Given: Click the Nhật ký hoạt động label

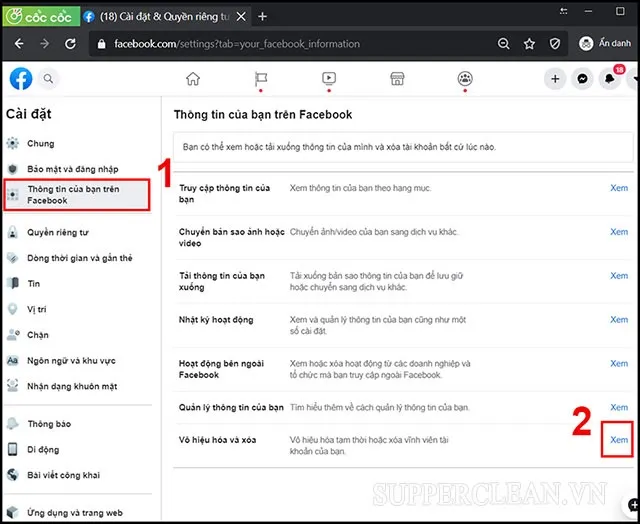Looking at the screenshot, I should click(x=216, y=320).
